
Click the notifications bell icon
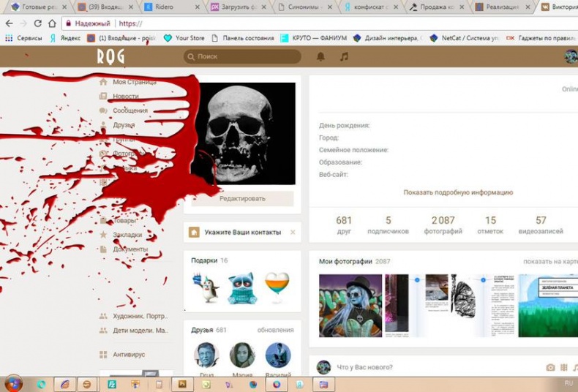click(x=320, y=56)
